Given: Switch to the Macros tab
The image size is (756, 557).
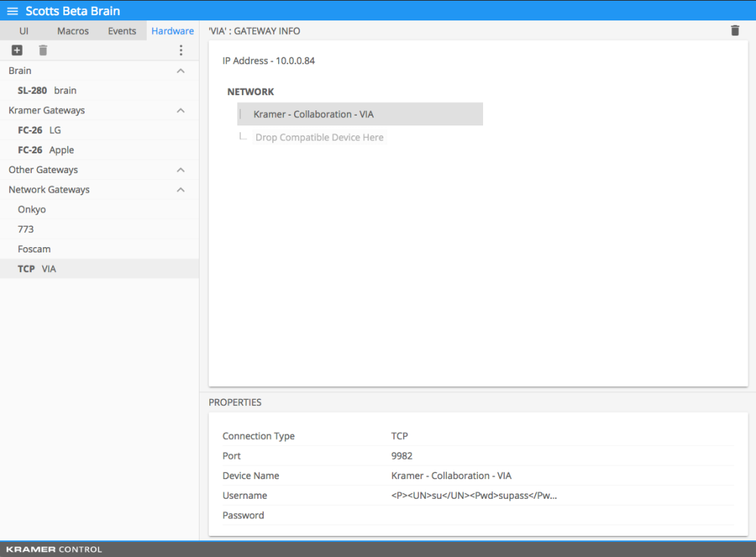Looking at the screenshot, I should point(73,31).
